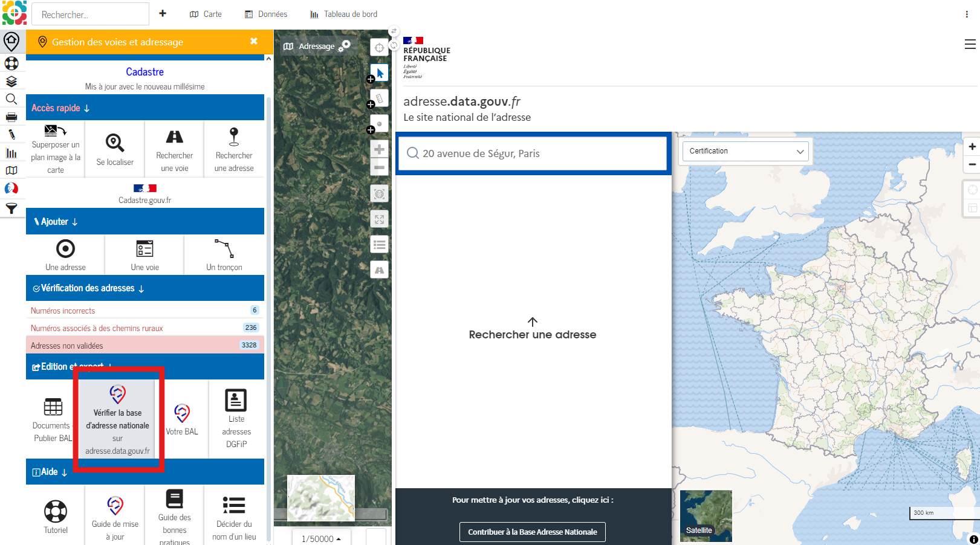Open Cadastre.gouv.fr link
The height and width of the screenshot is (545, 980).
pos(145,195)
